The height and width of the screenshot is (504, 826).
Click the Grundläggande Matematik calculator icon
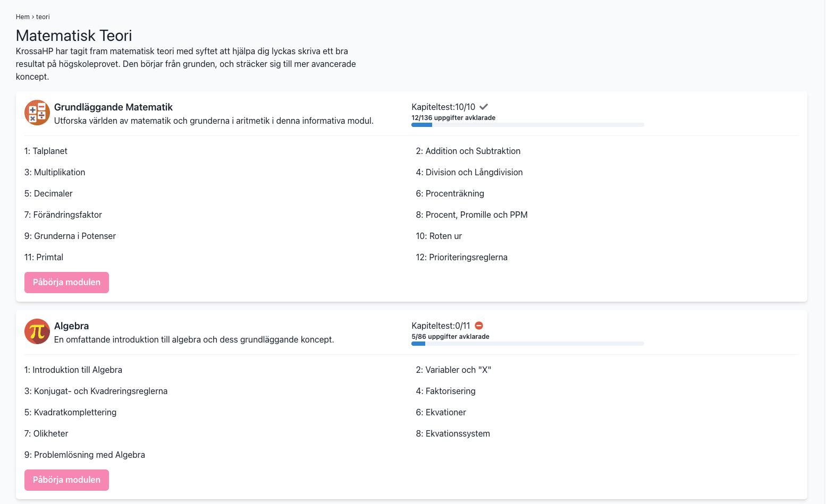pyautogui.click(x=37, y=113)
